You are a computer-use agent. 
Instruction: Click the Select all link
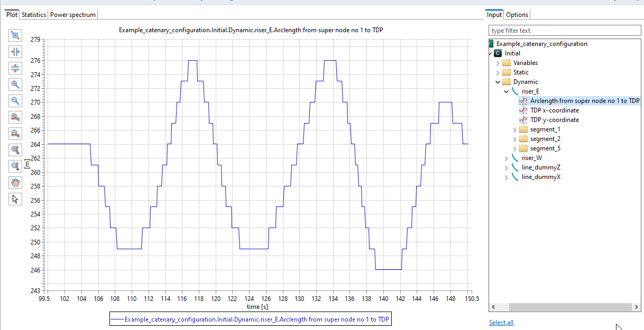(x=501, y=323)
